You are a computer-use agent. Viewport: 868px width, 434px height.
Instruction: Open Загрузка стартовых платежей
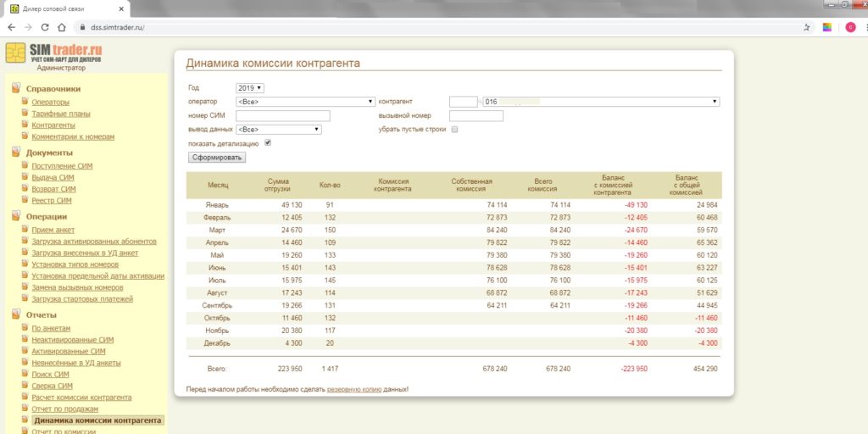click(x=82, y=299)
